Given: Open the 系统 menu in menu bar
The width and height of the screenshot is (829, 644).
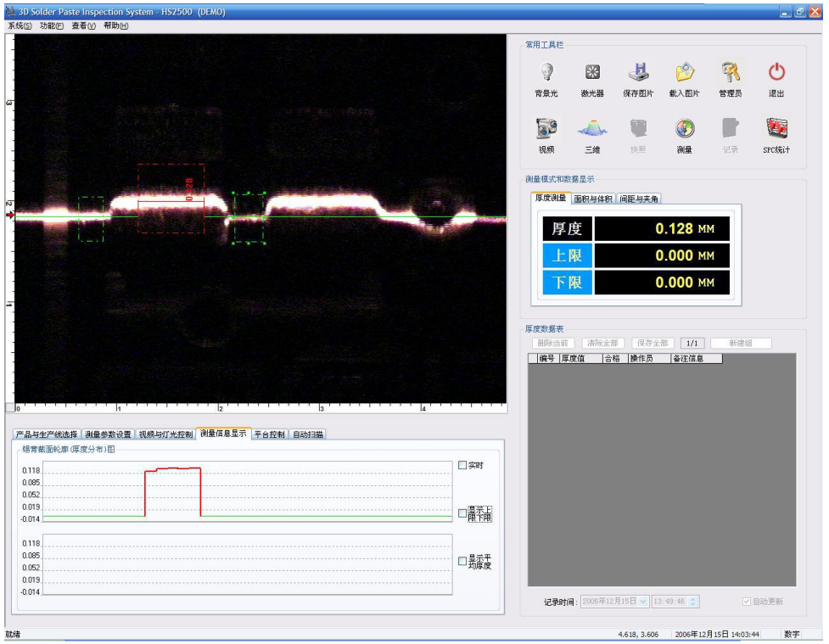Looking at the screenshot, I should [x=20, y=25].
